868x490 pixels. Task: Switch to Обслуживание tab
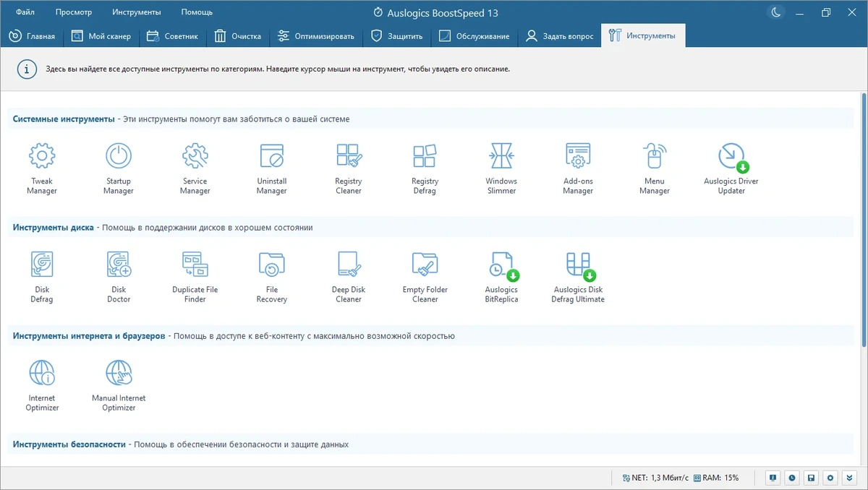pyautogui.click(x=474, y=36)
